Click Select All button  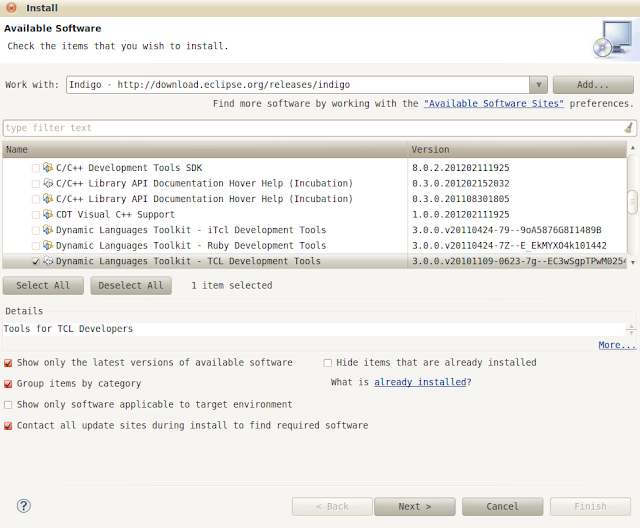pyautogui.click(x=43, y=285)
